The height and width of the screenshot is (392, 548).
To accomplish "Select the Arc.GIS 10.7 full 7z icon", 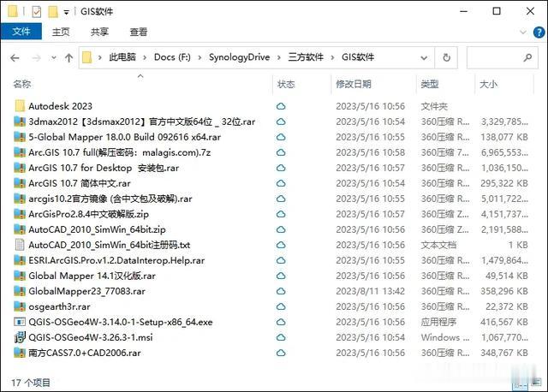I will coord(20,152).
